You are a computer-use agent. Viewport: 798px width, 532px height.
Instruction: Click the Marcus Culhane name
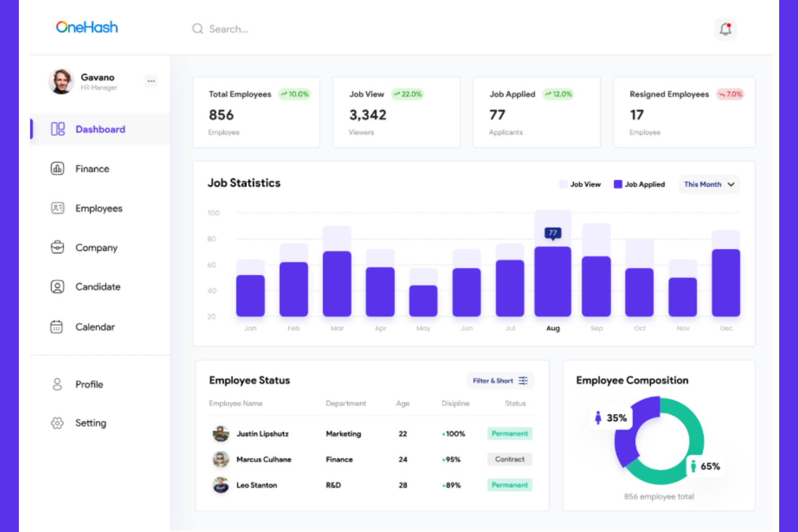point(264,459)
